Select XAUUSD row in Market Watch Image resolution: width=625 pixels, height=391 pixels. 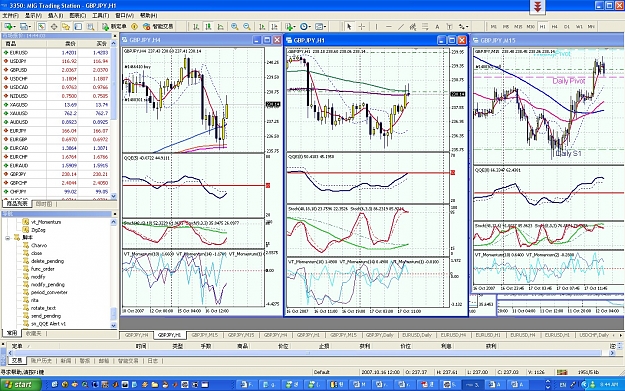[56, 113]
